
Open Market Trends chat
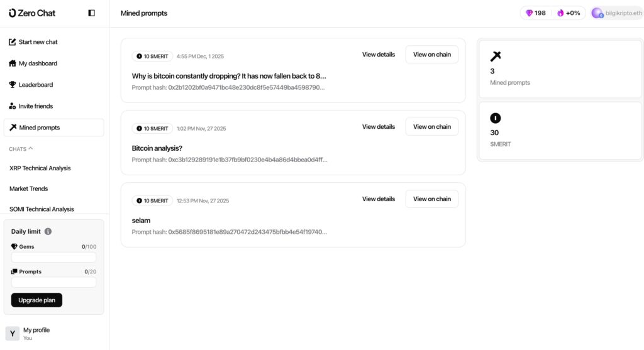[x=29, y=189]
